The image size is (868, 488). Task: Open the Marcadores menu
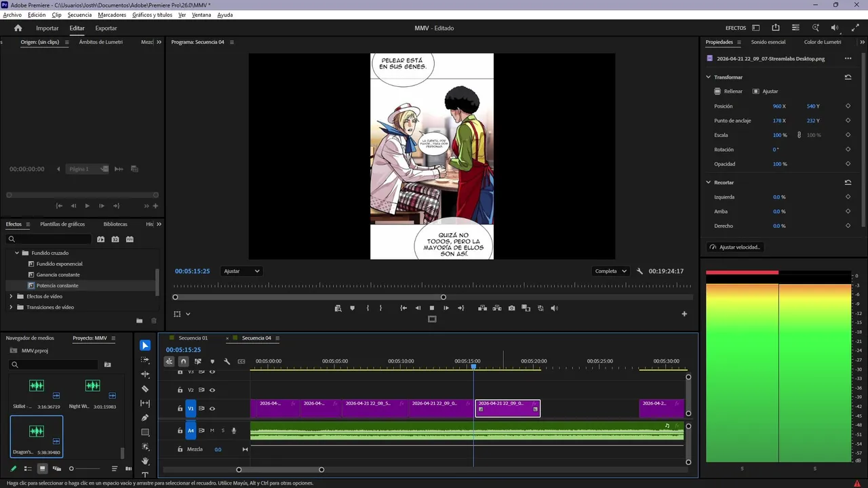(x=112, y=15)
